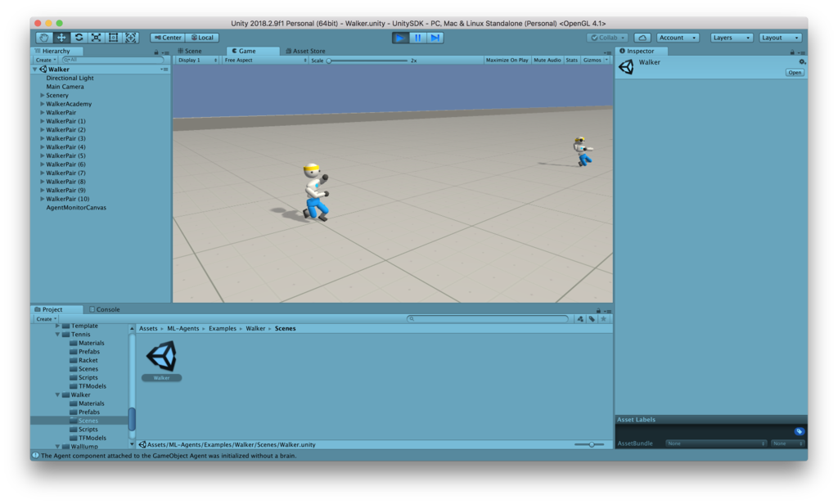This screenshot has width=838, height=504.
Task: Select the Move tool
Action: (61, 38)
